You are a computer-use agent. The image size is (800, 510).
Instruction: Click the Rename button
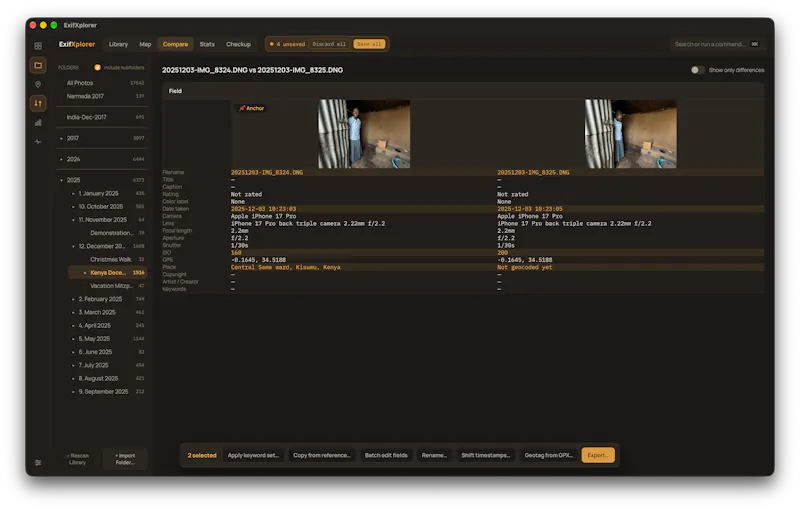434,455
